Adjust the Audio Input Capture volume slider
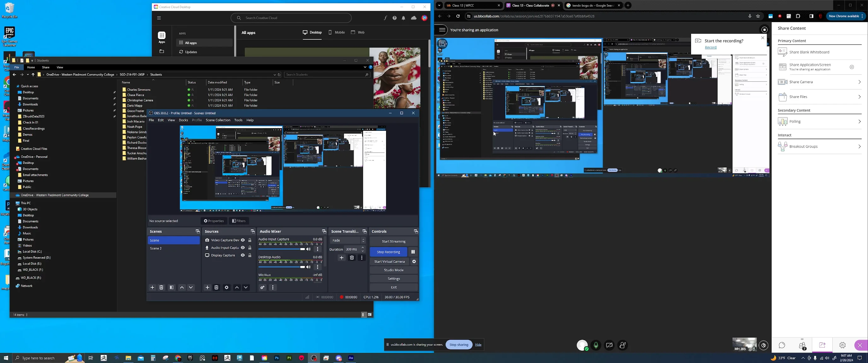868x363 pixels. (281, 249)
